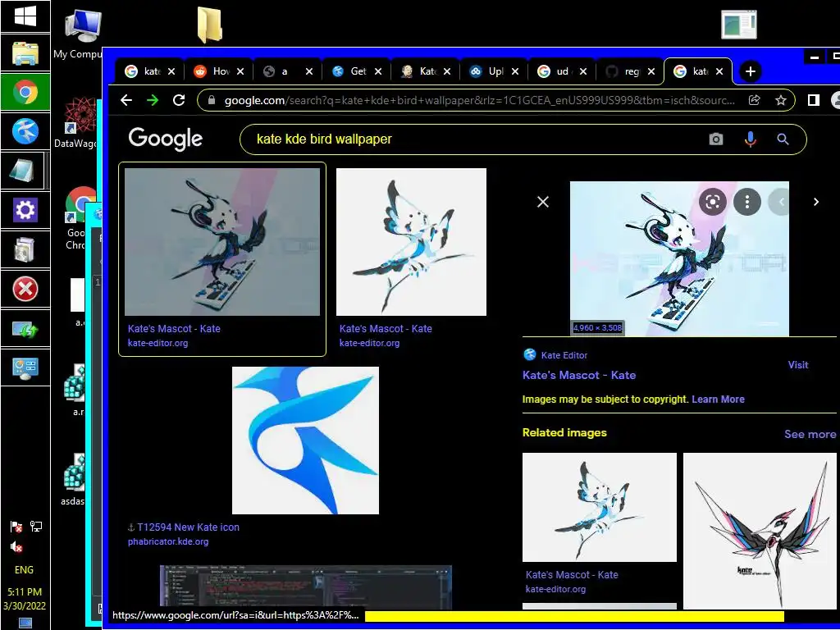The height and width of the screenshot is (630, 840).
Task: Launch the blue bird app in taskbar
Action: 25,131
